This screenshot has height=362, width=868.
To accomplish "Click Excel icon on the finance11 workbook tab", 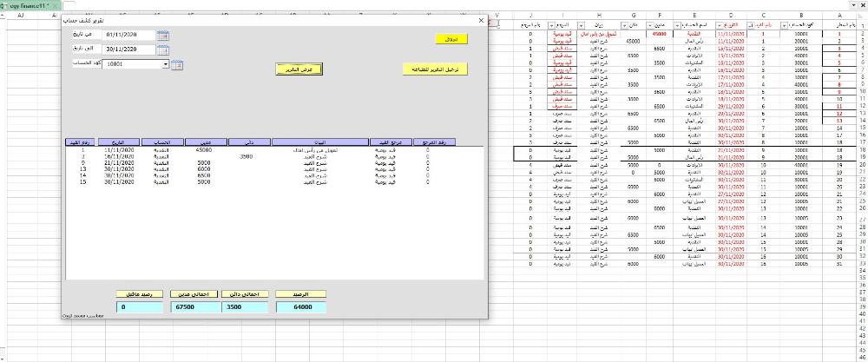I will point(5,5).
